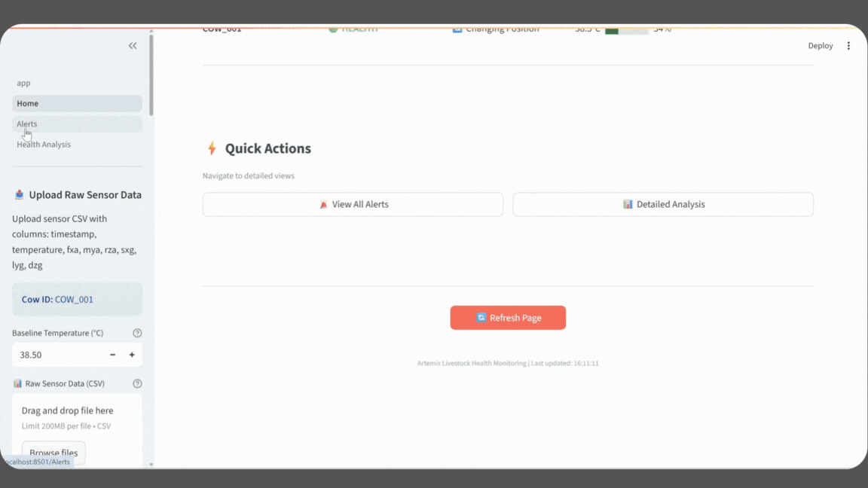Click the baseline temperature field showing 38.50
This screenshot has height=488, width=868.
tap(57, 355)
